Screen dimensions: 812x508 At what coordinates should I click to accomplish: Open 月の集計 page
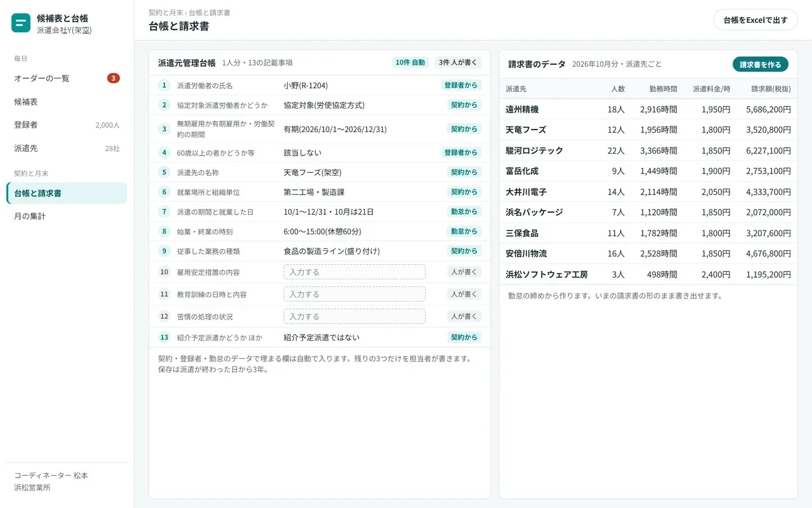coord(67,217)
